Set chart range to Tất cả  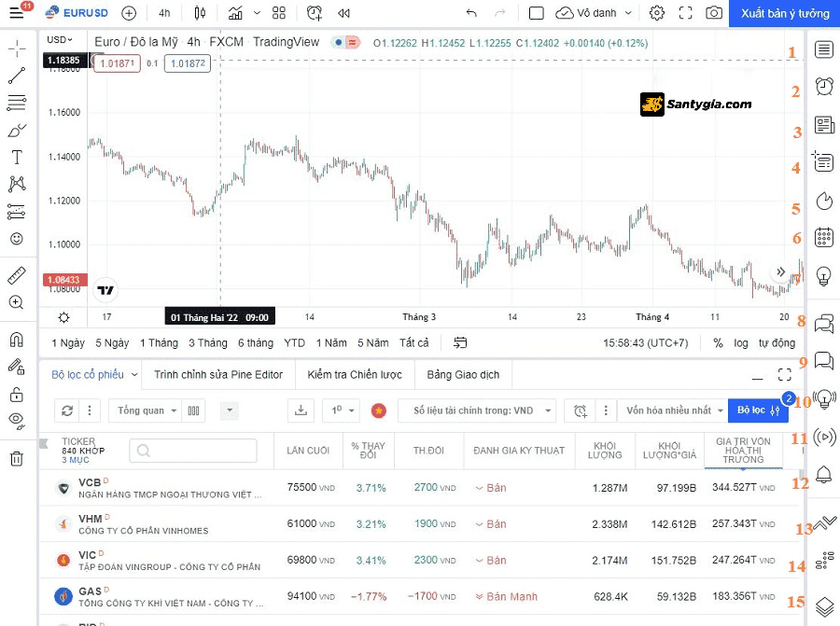point(414,343)
